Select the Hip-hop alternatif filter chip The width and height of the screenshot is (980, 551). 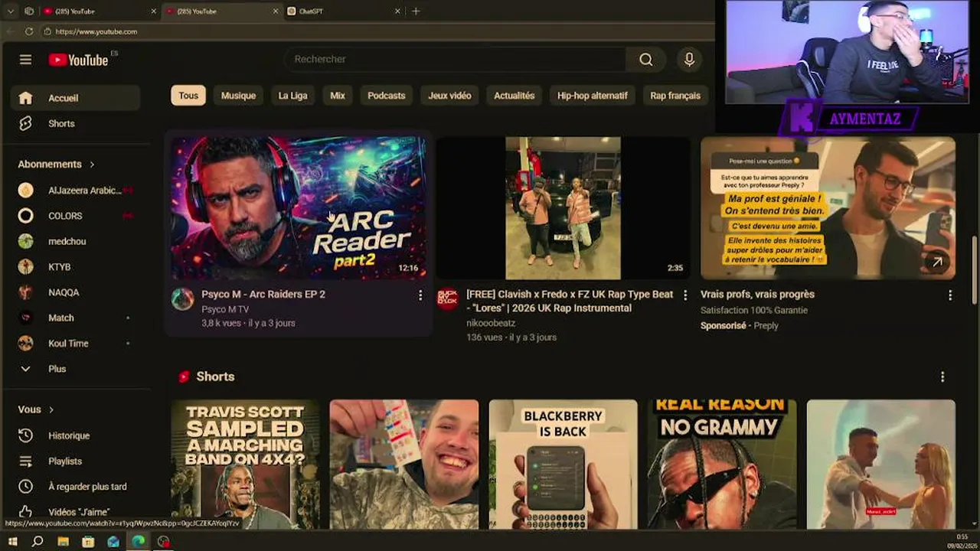[593, 96]
